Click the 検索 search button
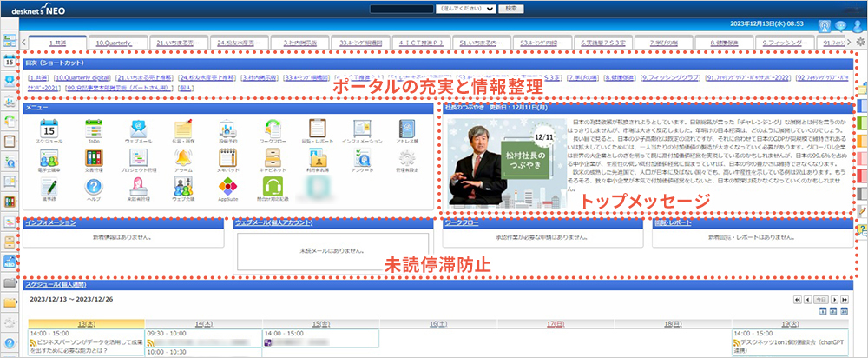Viewport: 868px width, 358px height. (511, 9)
